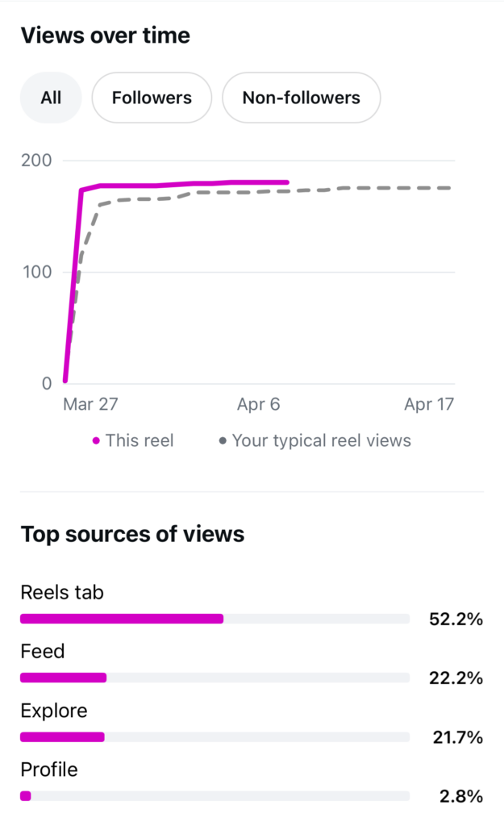This screenshot has width=504, height=826.
Task: Click the 52.2% Reels tab percentage
Action: click(x=456, y=619)
